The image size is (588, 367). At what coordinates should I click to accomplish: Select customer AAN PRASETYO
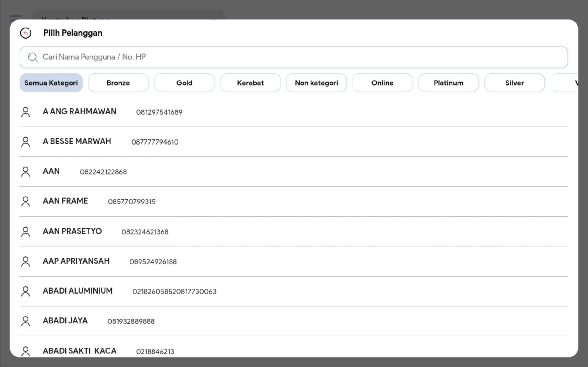72,231
